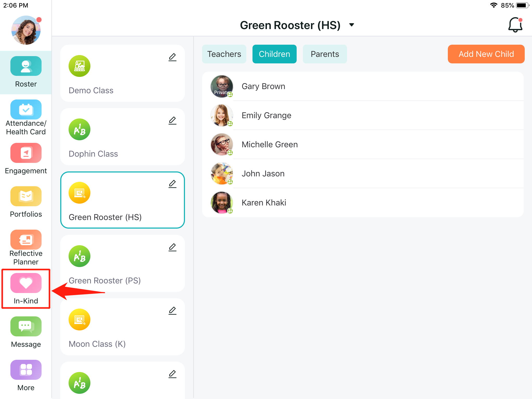Image resolution: width=532 pixels, height=399 pixels.
Task: Switch to the Children tab
Action: [275, 54]
